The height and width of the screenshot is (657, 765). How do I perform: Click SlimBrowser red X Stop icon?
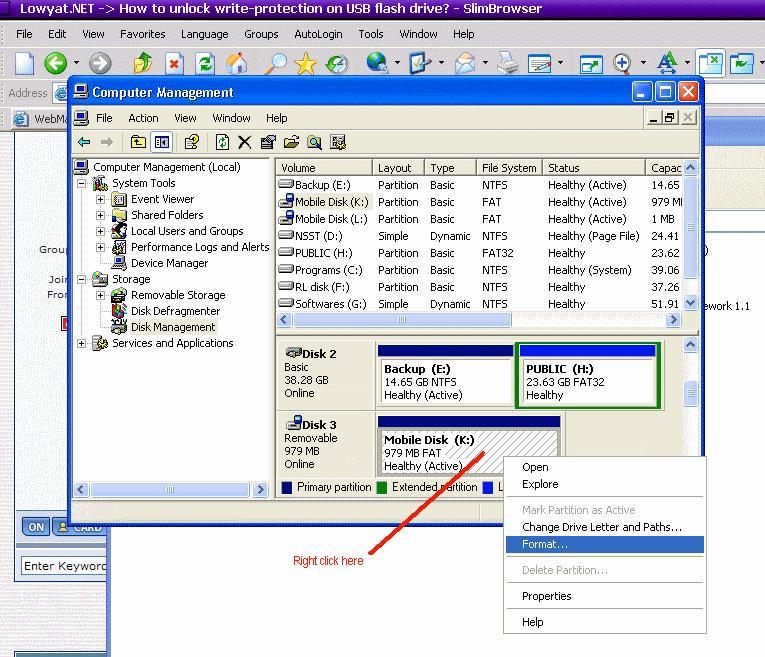pyautogui.click(x=174, y=64)
